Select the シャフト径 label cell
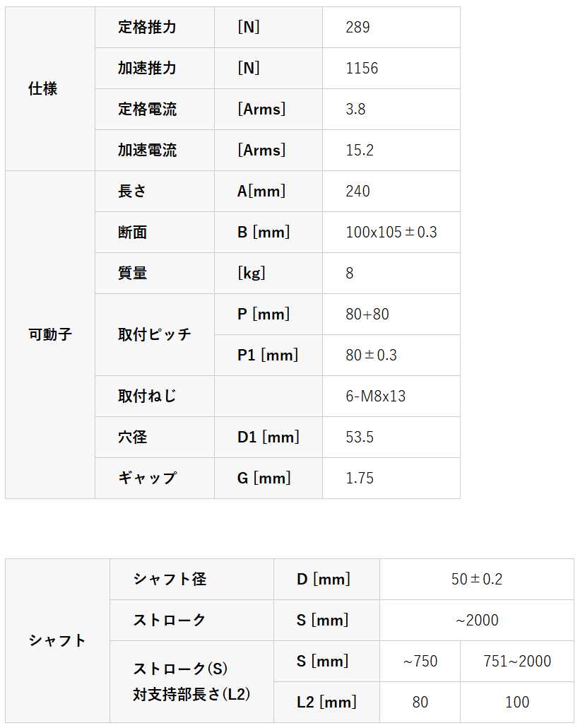585x728 pixels. (170, 580)
